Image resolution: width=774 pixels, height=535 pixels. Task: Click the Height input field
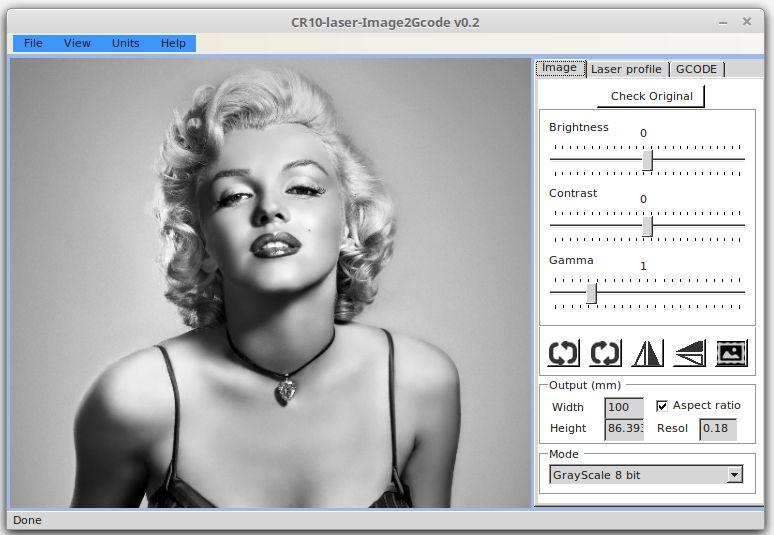(x=624, y=428)
